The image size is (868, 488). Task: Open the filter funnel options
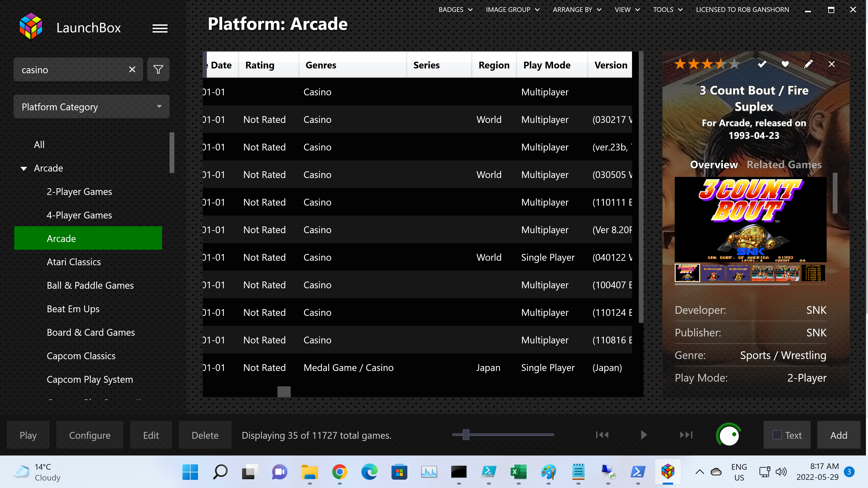158,69
